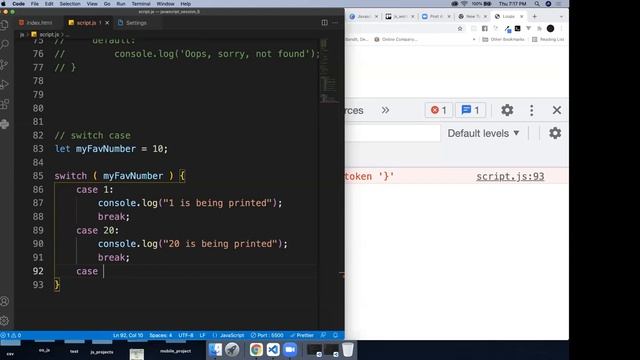Click Ln 92, Col 10 in status bar
The height and width of the screenshot is (360, 640).
point(128,335)
